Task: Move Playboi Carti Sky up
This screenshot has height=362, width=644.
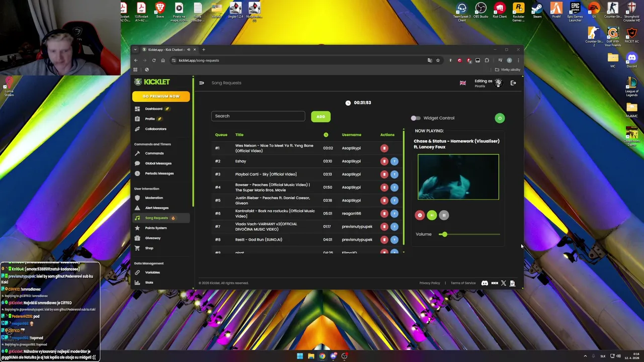Action: (x=394, y=174)
